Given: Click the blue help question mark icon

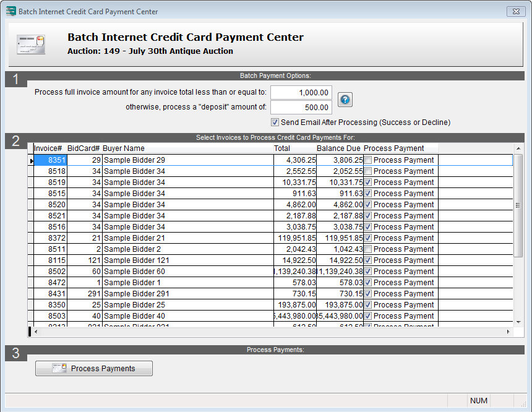Looking at the screenshot, I should pos(345,100).
